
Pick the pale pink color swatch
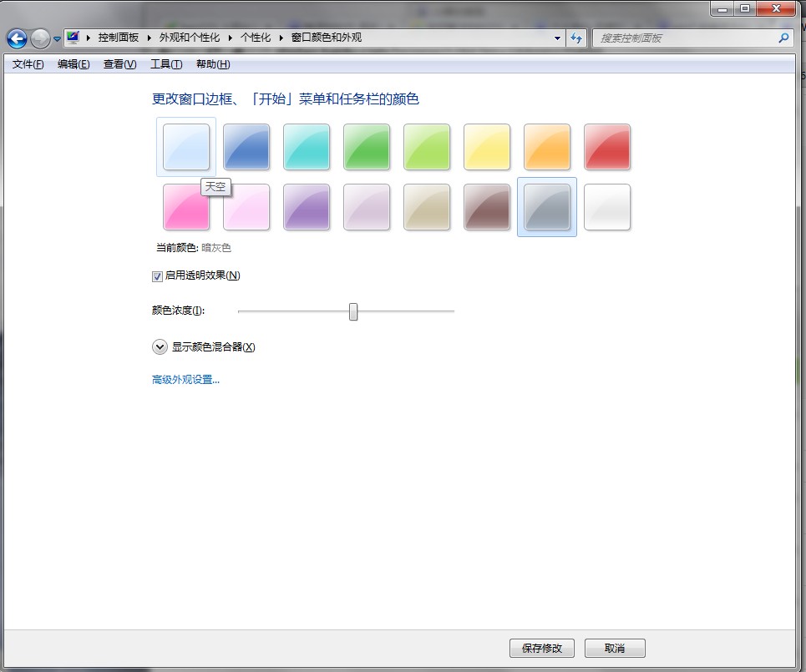point(246,207)
